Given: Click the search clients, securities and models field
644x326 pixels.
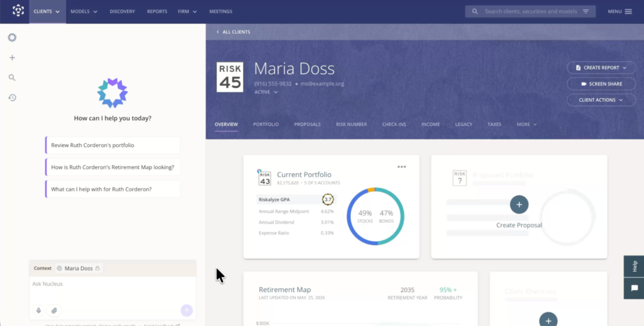Looking at the screenshot, I should pyautogui.click(x=531, y=11).
